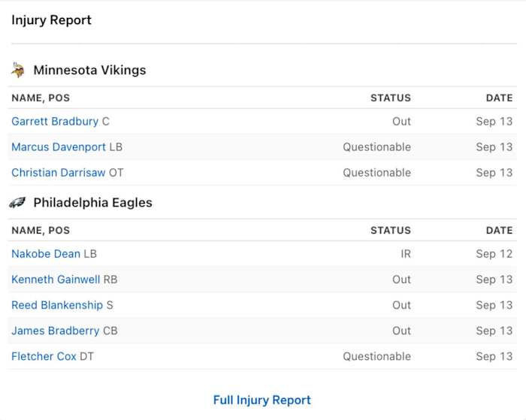526x420 pixels.
Task: Click Nakobe Dean's Sep 12 date
Action: (494, 254)
